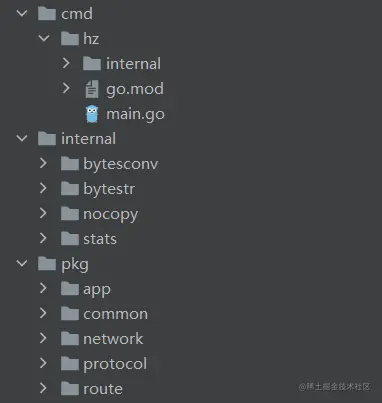The width and height of the screenshot is (382, 403).
Task: Click the go.mod file document icon
Action: [x=92, y=89]
